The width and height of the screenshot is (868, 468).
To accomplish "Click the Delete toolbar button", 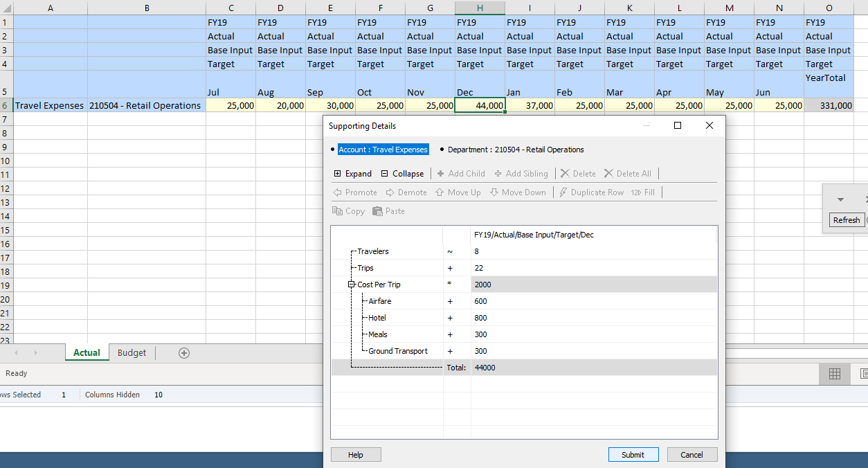I will 578,174.
